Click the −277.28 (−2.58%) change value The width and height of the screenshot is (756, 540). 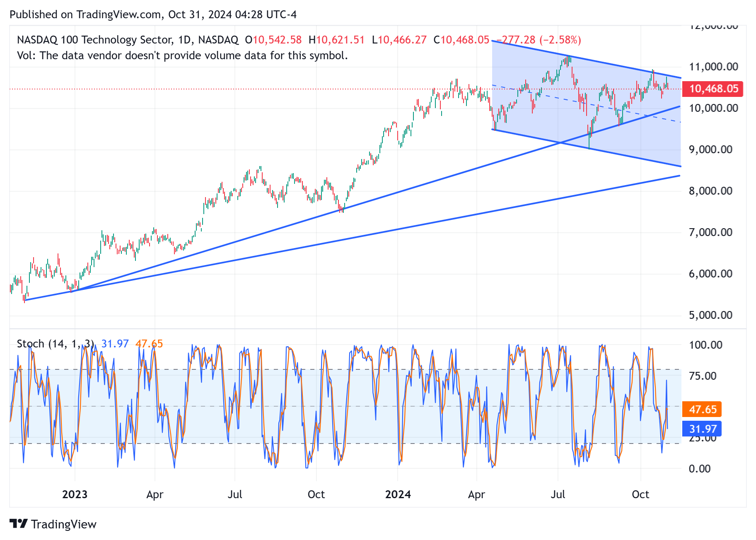pos(539,40)
